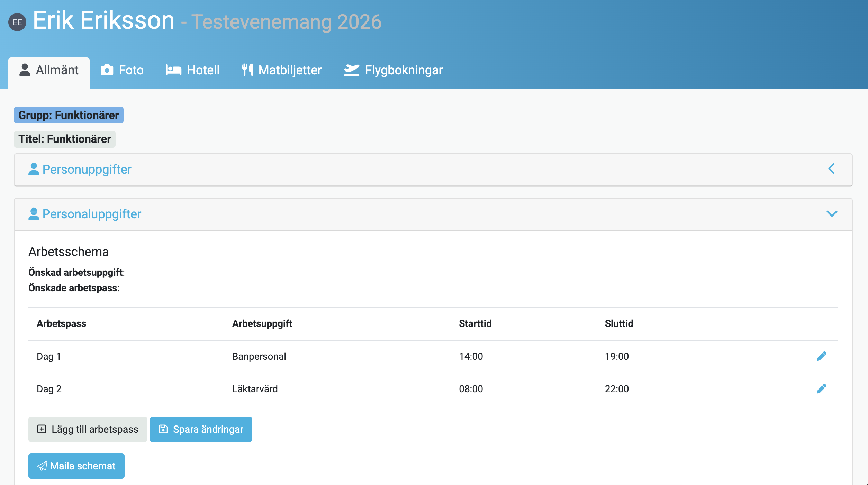Click the cutlery icon on Matbiljetter tab
868x485 pixels.
coord(247,70)
